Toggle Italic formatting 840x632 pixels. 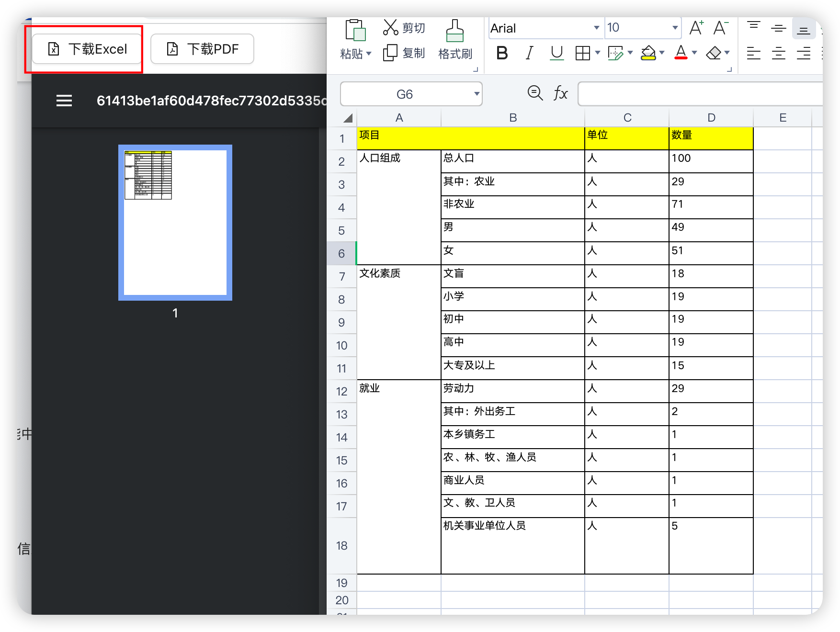tap(529, 53)
